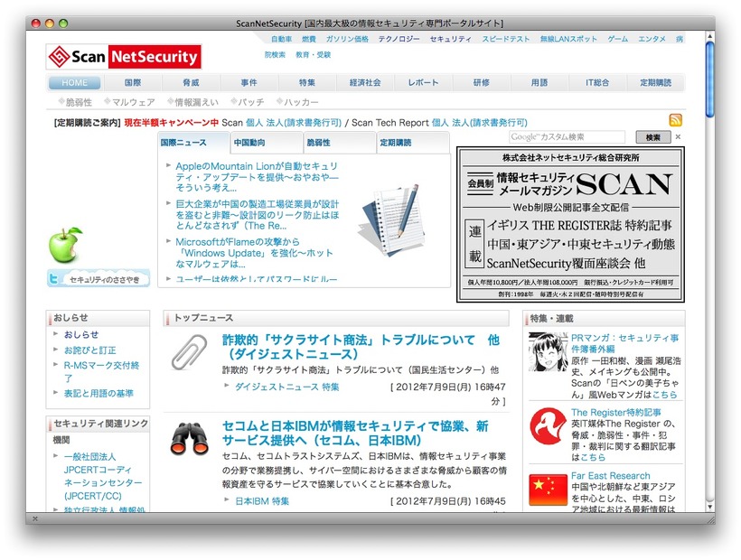Go to the HOME nav tab
Image resolution: width=741 pixels, height=560 pixels.
75,82
